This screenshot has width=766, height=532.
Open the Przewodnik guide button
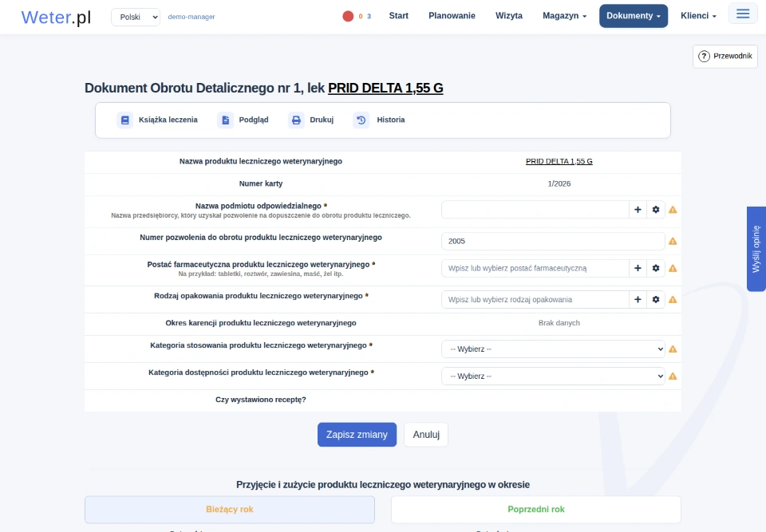(x=725, y=56)
